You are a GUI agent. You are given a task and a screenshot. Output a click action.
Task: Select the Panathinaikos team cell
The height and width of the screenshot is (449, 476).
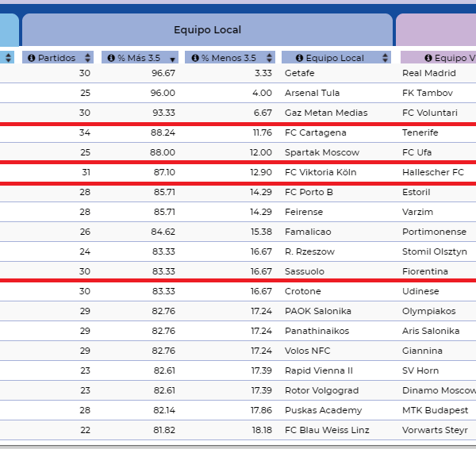(317, 331)
